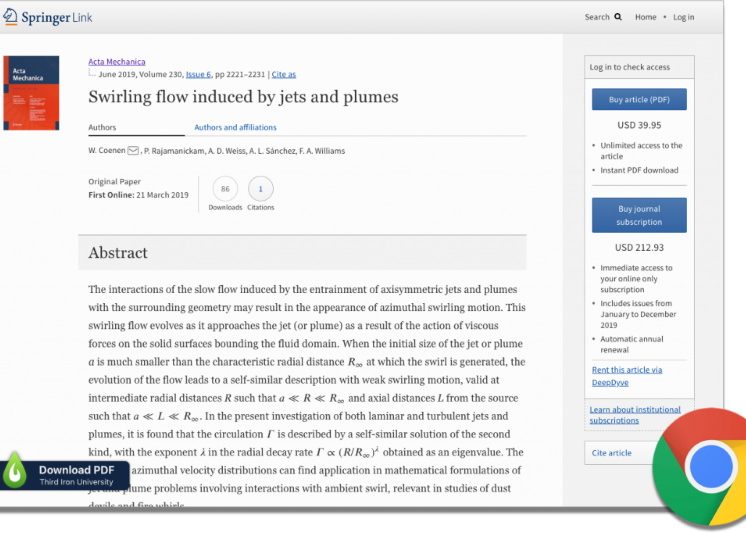
Task: Click author name A. L. Sánchez
Action: (272, 151)
